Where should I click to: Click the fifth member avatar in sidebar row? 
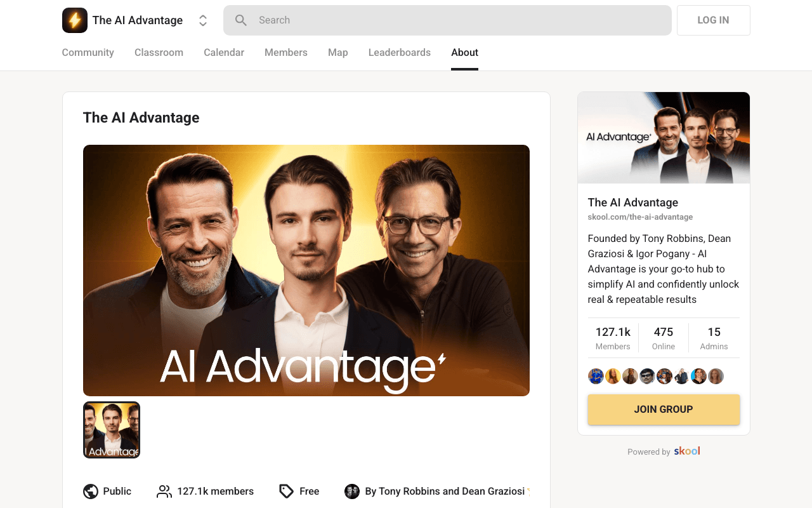[x=664, y=377]
